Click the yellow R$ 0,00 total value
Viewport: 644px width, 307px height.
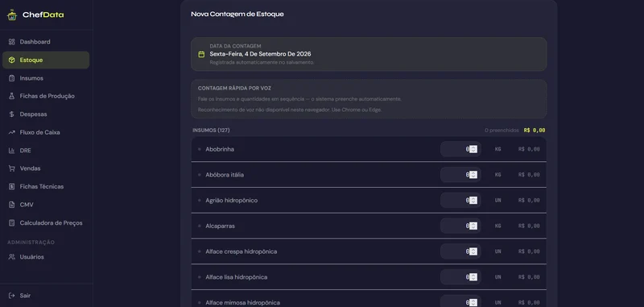click(535, 131)
